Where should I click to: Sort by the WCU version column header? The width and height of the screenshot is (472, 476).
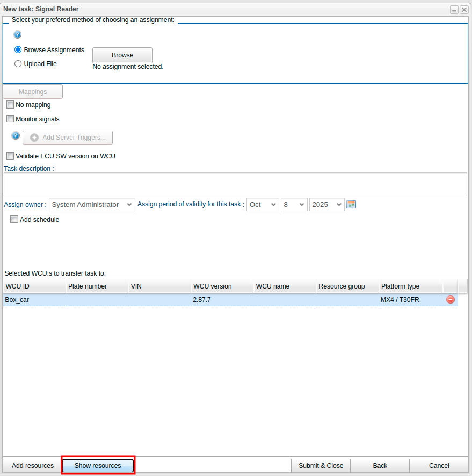click(x=221, y=286)
